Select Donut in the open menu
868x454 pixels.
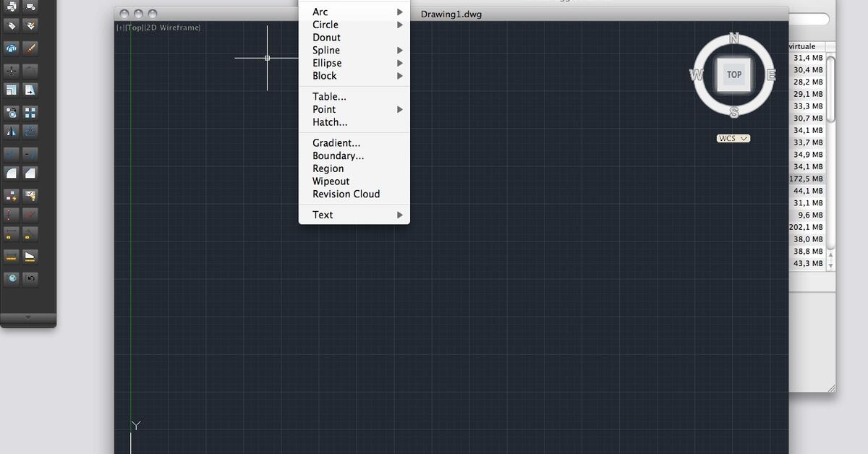coord(326,37)
